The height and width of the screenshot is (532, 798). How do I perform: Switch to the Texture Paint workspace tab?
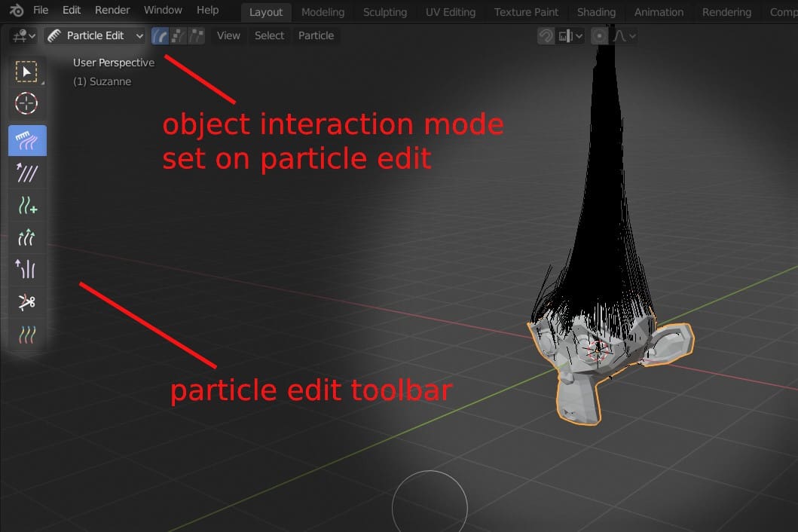526,12
